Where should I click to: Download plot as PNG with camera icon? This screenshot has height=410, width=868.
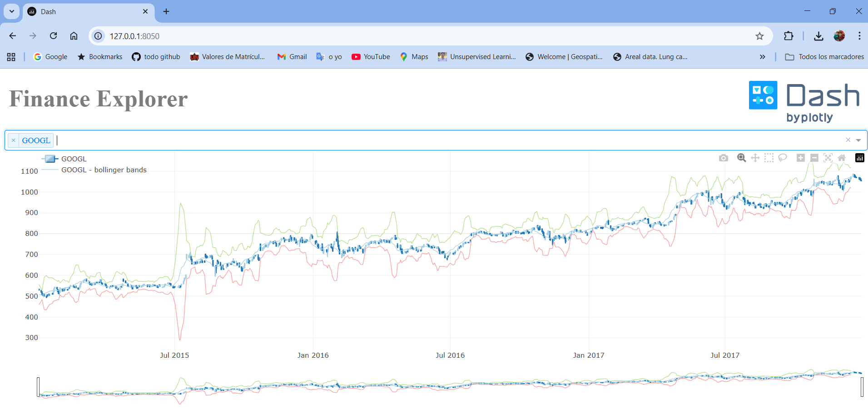724,158
